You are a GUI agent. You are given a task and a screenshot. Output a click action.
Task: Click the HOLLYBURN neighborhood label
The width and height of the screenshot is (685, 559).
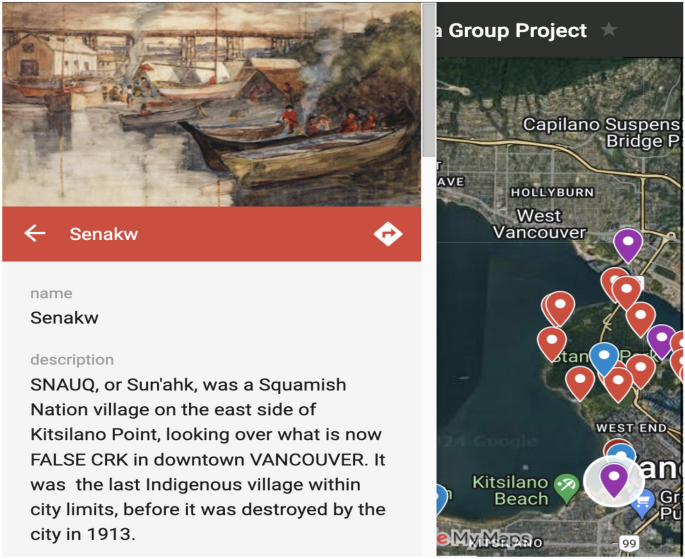[553, 193]
